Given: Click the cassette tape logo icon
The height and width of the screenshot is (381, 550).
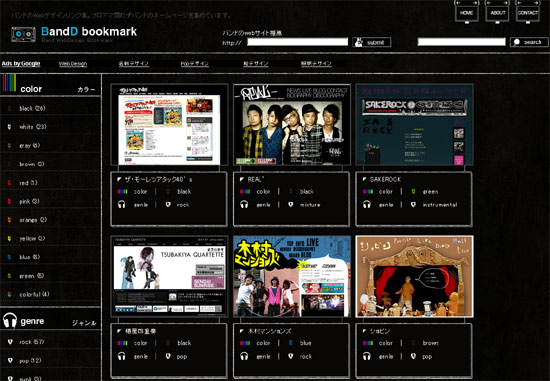Looking at the screenshot, I should click(24, 34).
